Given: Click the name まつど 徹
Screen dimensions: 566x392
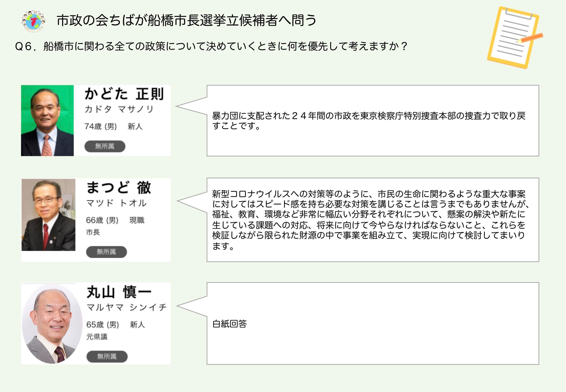Looking at the screenshot, I should click(119, 188).
